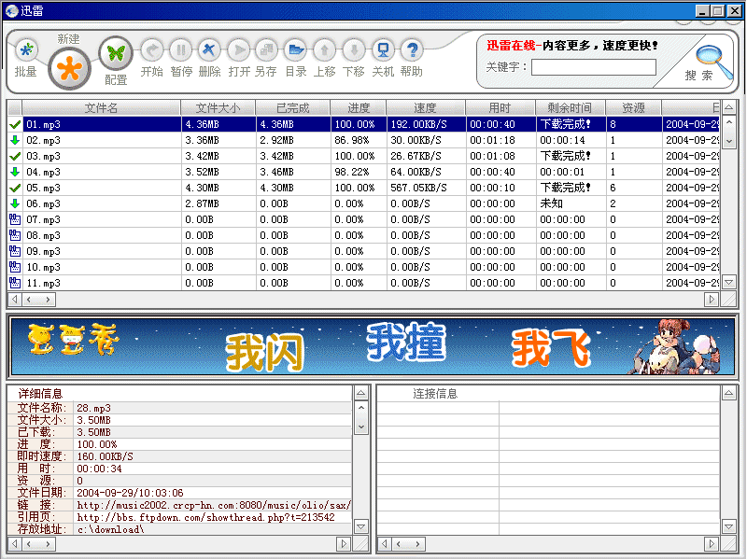This screenshot has width=747, height=560.
Task: Sort by the 文件名 column header
Action: tap(101, 107)
